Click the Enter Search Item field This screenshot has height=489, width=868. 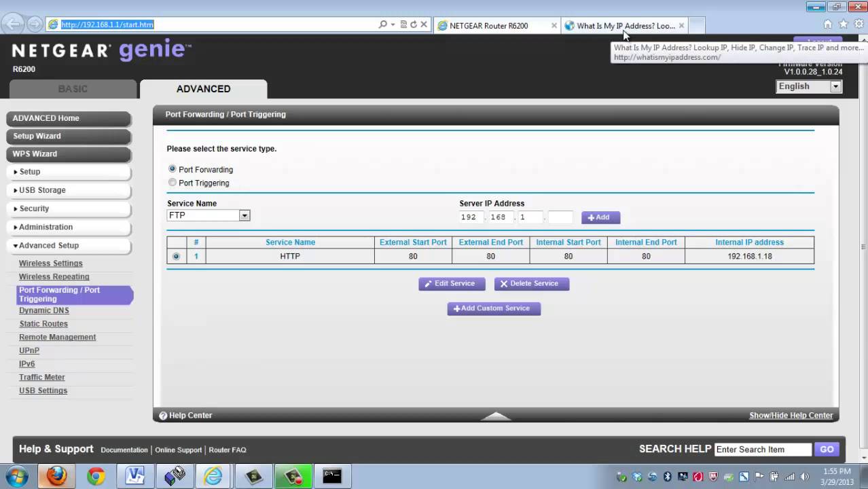(763, 450)
